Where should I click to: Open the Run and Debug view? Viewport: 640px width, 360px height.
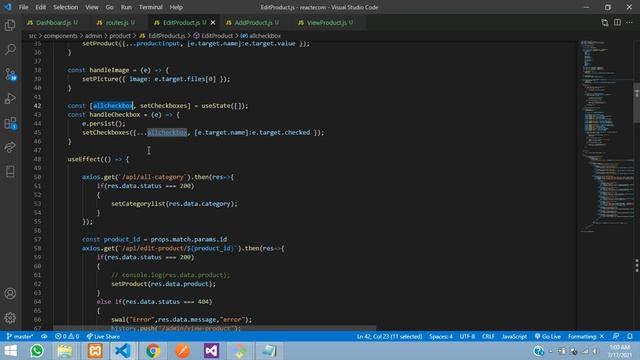point(10,98)
